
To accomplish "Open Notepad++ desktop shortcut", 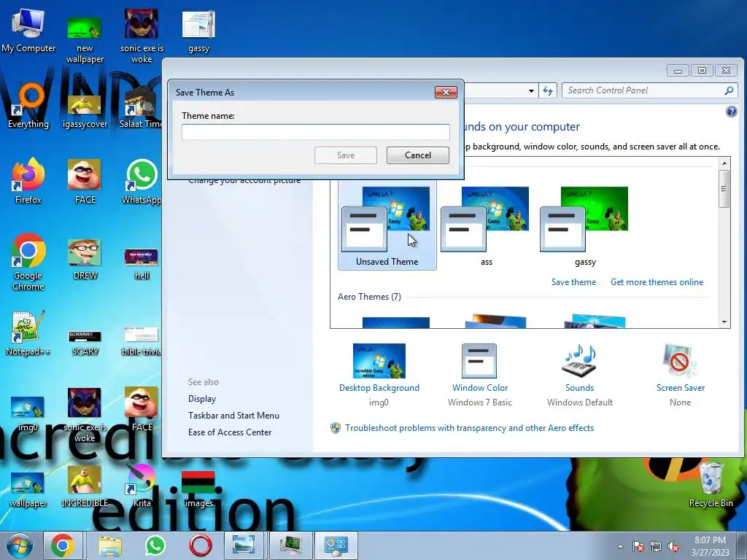I will [28, 333].
